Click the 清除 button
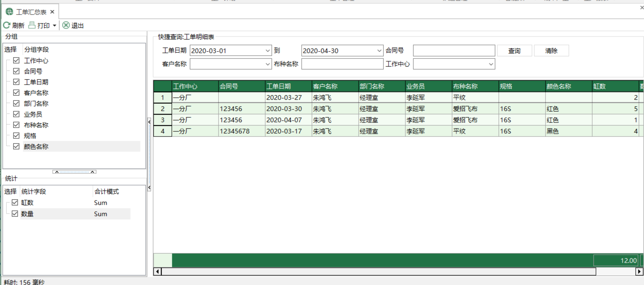644x285 pixels. click(551, 51)
